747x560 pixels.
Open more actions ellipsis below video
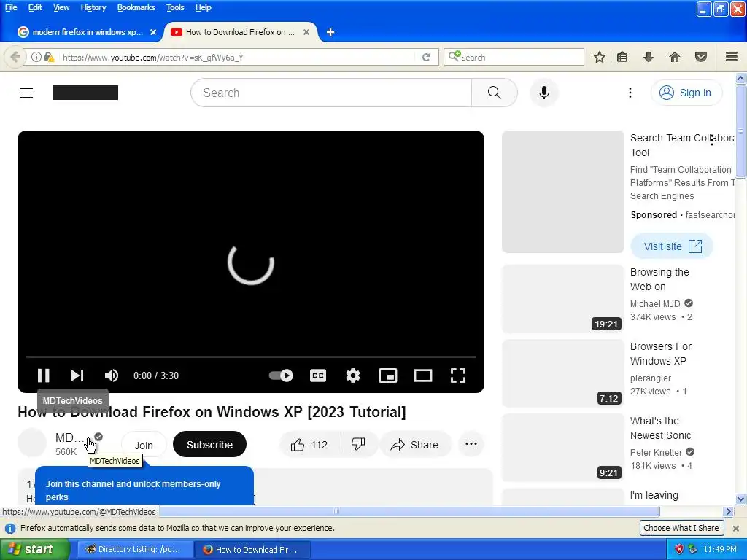coord(471,444)
